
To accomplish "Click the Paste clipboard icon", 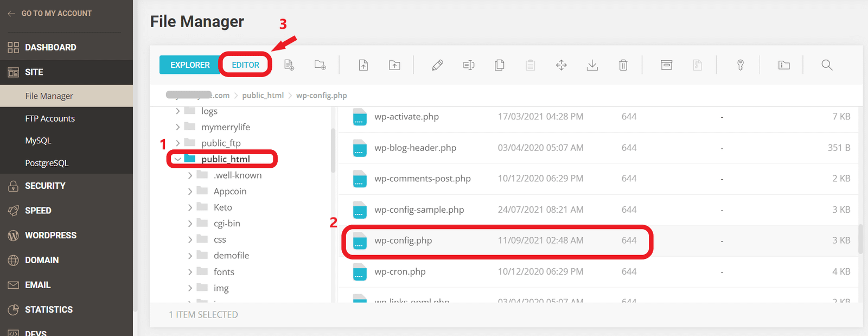I will [x=531, y=65].
